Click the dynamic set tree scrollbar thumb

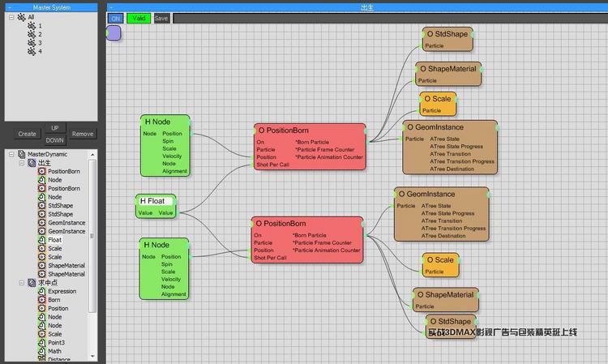(92, 236)
